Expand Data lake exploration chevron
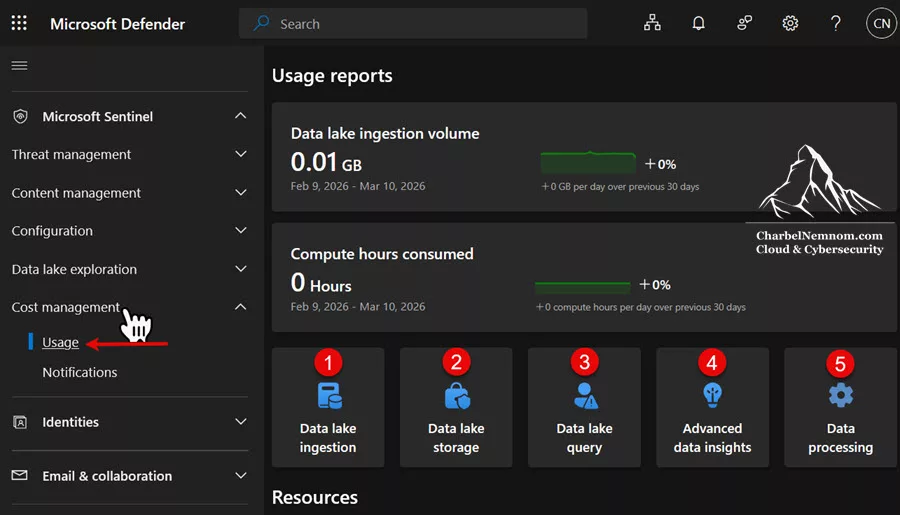 pyautogui.click(x=241, y=269)
